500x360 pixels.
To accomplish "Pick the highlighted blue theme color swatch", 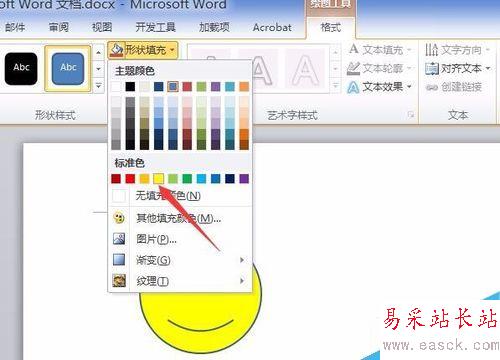I will tap(173, 87).
